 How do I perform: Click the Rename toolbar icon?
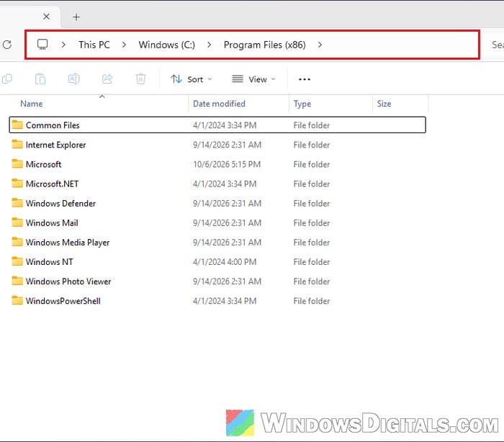tap(73, 78)
